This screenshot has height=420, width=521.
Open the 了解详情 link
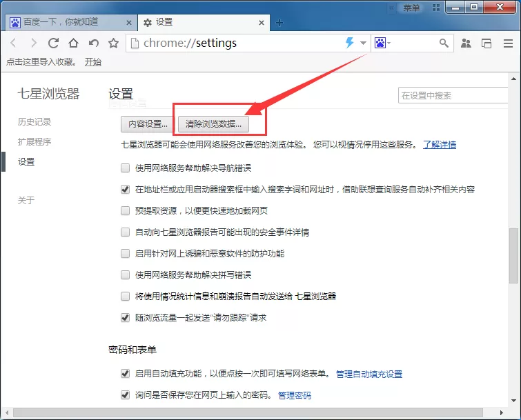click(x=440, y=144)
